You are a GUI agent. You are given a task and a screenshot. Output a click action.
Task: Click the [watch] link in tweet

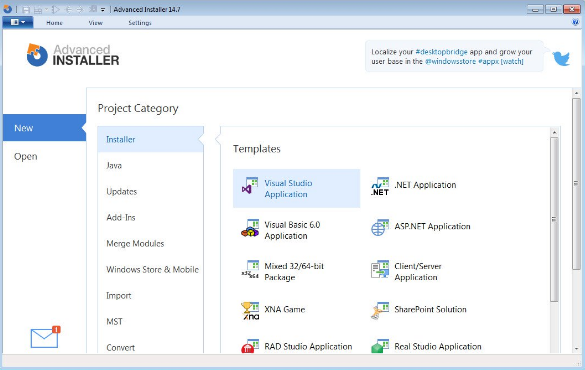pos(512,61)
